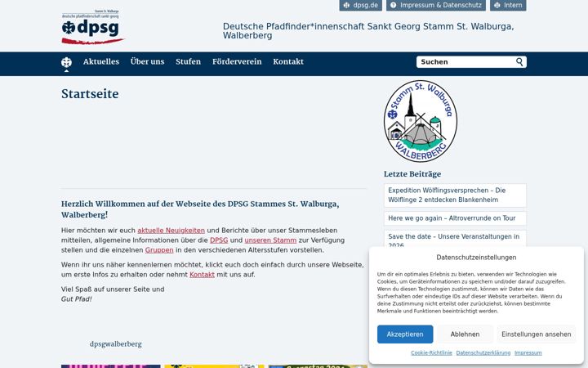
Task: Click the icon on Impressum & Datenschutz button
Action: coord(394,5)
